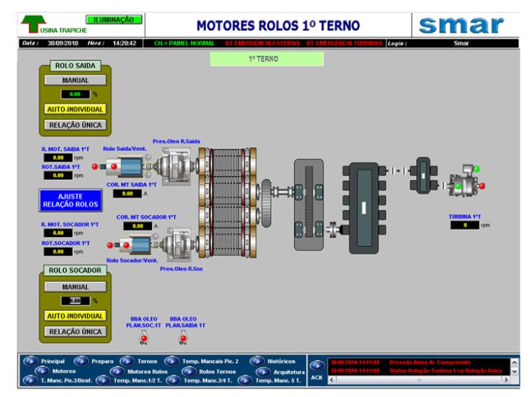This screenshot has height=397, width=532.
Task: Click the CH-> PAINEL NORMAL status text
Action: (184, 43)
